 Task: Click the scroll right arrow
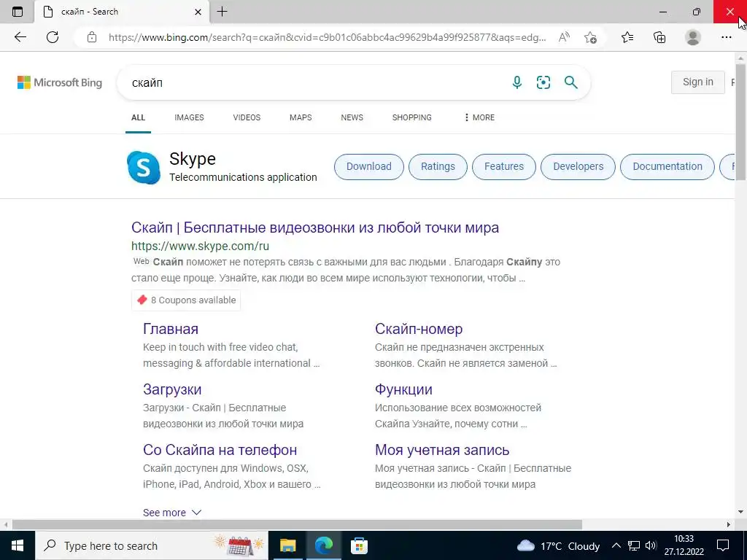729,525
